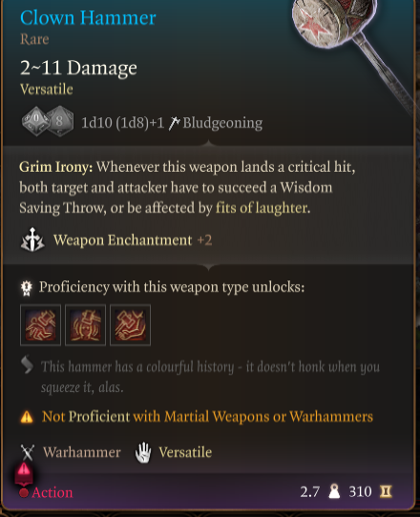Click the first weapon action skill icon
This screenshot has height=517, width=420.
(41, 325)
